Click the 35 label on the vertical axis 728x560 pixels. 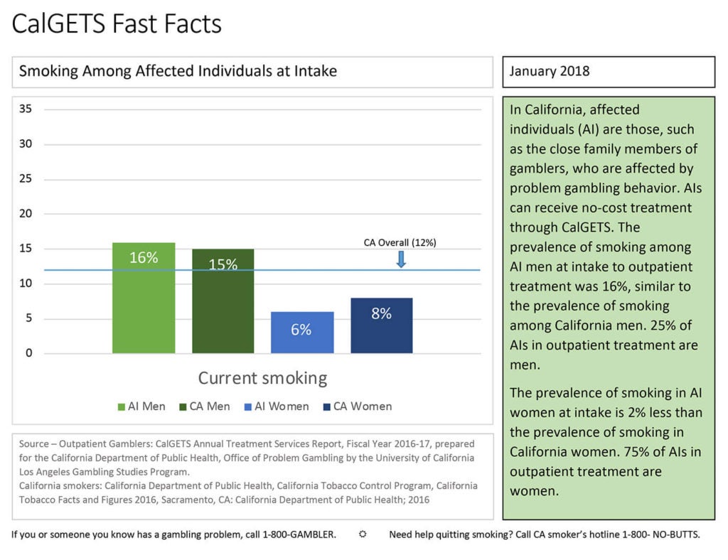click(x=26, y=109)
